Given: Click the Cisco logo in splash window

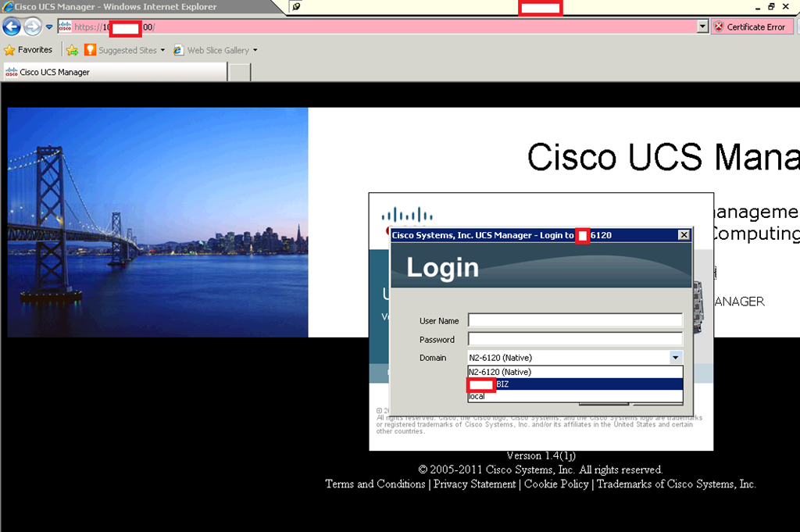Looking at the screenshot, I should click(x=406, y=216).
